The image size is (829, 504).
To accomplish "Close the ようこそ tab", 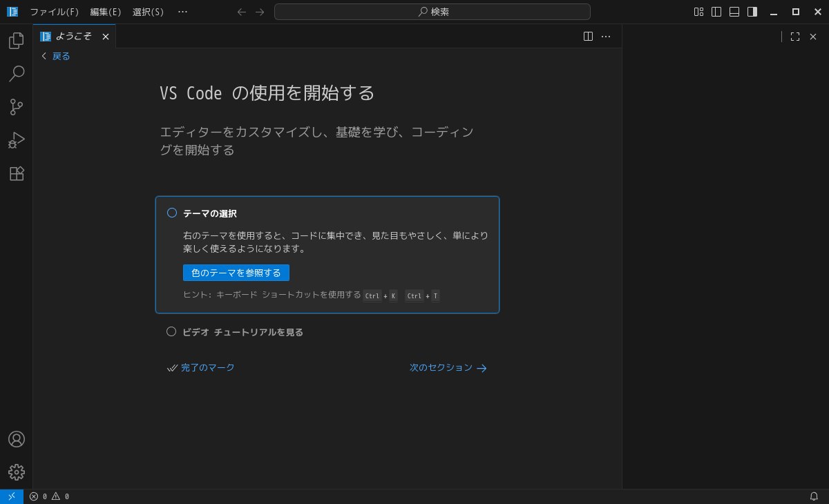I will click(x=106, y=37).
